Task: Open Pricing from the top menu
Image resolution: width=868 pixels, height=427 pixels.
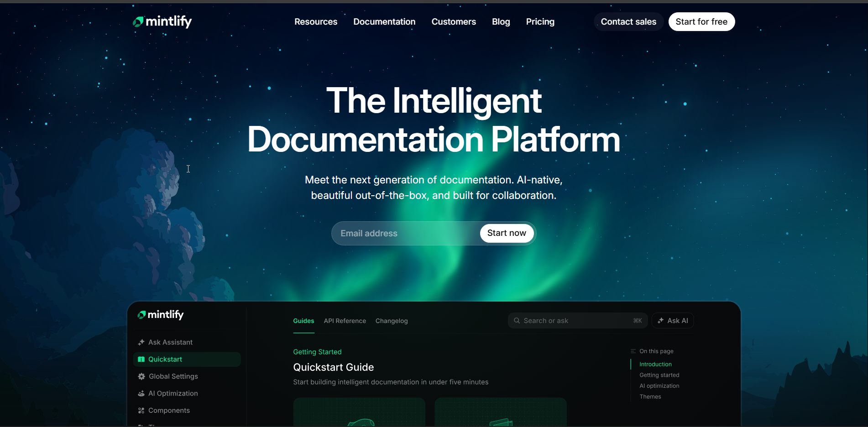Action: coord(540,21)
